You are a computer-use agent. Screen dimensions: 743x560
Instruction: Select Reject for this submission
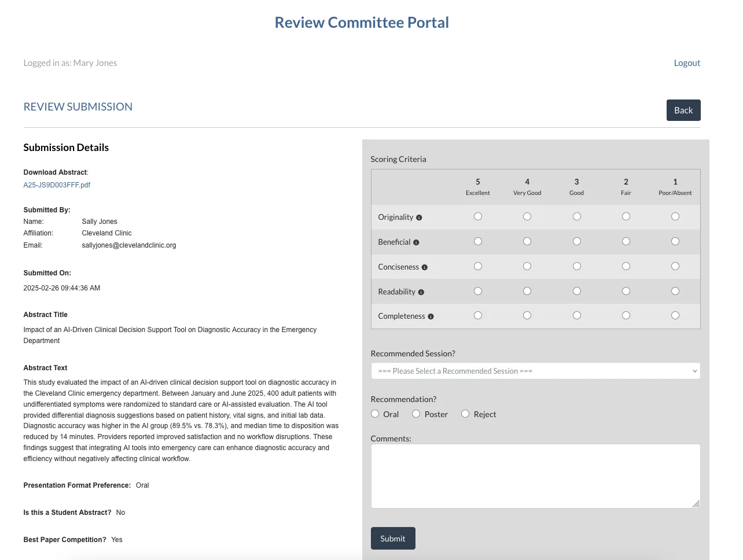coord(465,414)
